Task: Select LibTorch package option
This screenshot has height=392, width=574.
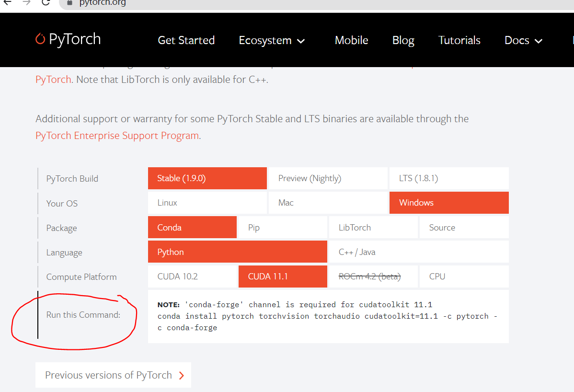Action: tap(373, 227)
